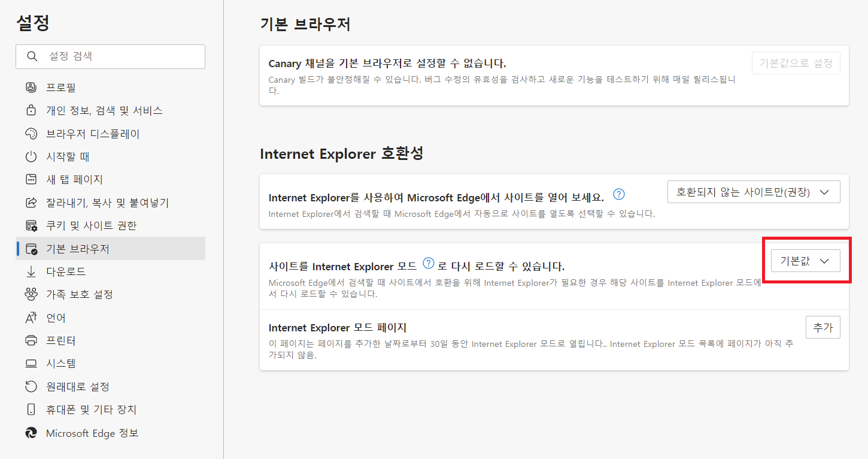Click the share icon for 잘라내기, 복사 및 붙여넣기
The height and width of the screenshot is (459, 868).
pyautogui.click(x=31, y=203)
